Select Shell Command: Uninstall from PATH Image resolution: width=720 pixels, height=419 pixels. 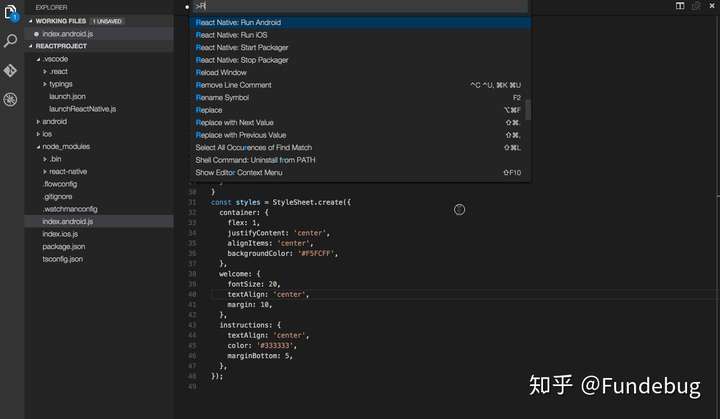coord(360,160)
